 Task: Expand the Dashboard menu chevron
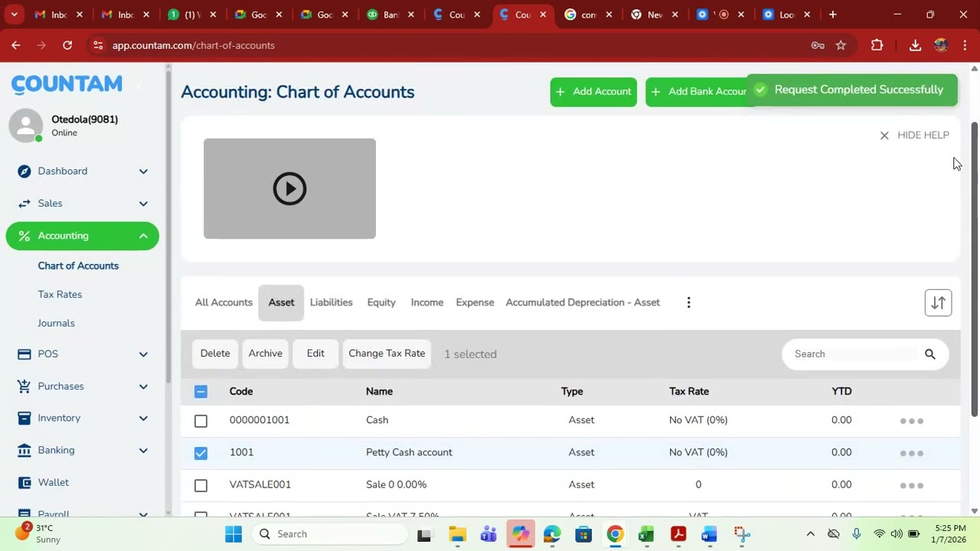coord(143,171)
